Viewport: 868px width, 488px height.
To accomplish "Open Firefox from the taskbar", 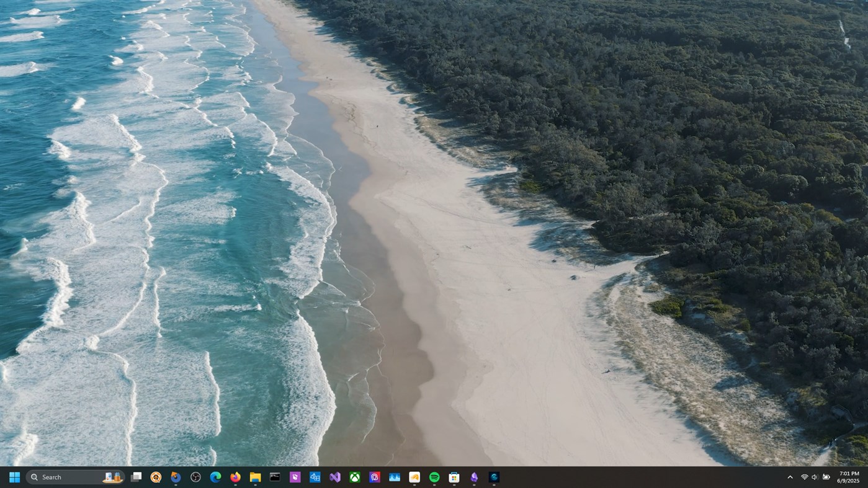I will click(236, 477).
